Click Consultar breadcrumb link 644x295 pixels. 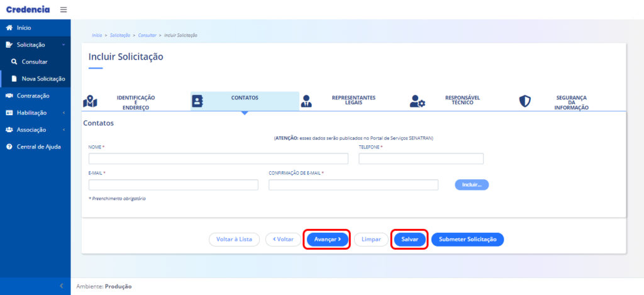click(x=147, y=35)
